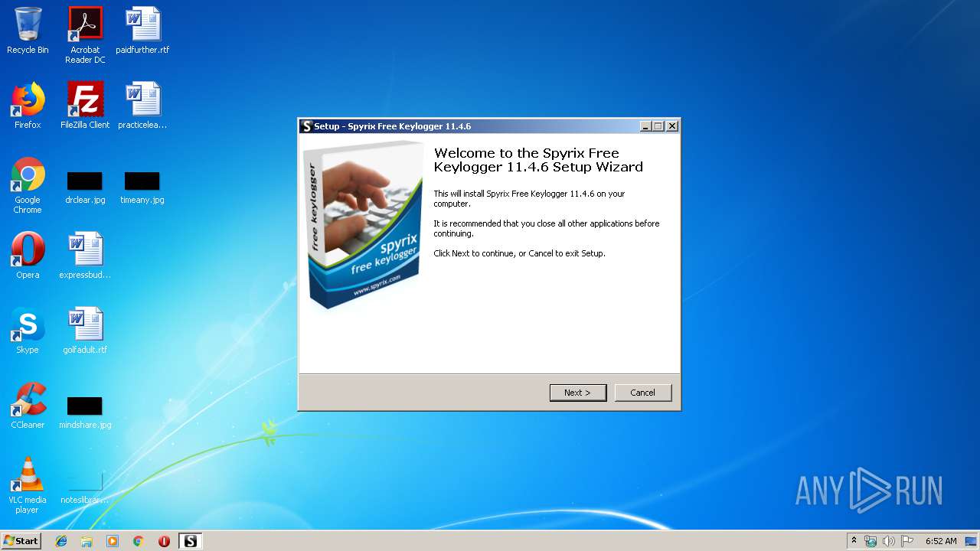Image resolution: width=980 pixels, height=551 pixels.
Task: Click the Spyrix product box image
Action: [x=363, y=225]
